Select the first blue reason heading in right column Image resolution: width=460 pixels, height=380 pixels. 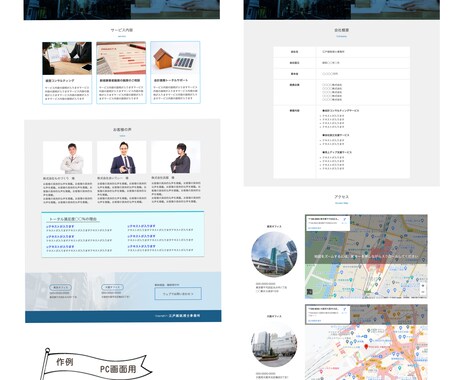[141, 226]
